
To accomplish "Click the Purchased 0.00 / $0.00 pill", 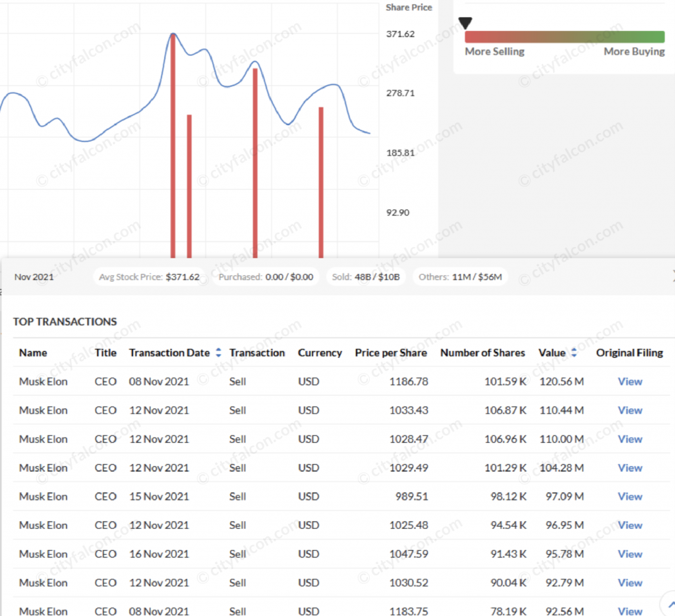I will 266,277.
